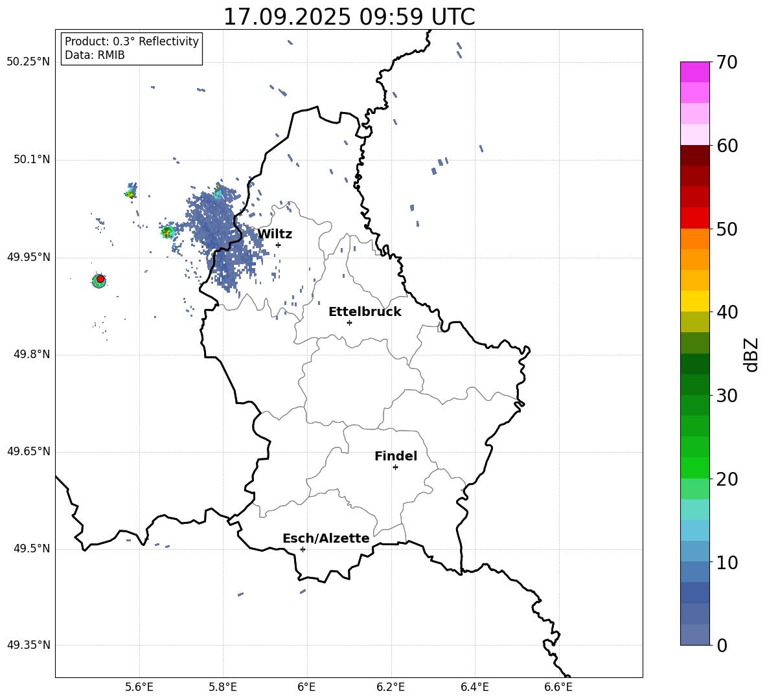Screen dimensions: 767x700
Task: Select the Wiltz city label
Action: point(275,234)
